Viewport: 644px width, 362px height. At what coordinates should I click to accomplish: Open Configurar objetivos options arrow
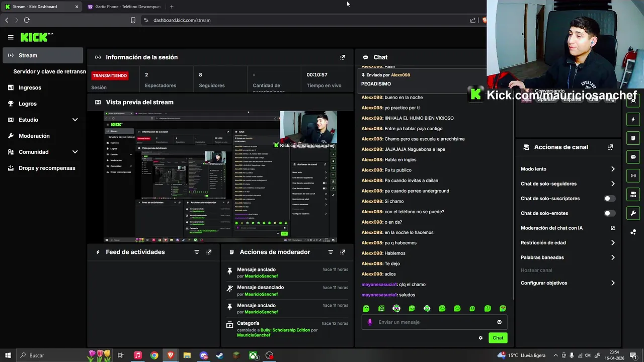(x=613, y=283)
